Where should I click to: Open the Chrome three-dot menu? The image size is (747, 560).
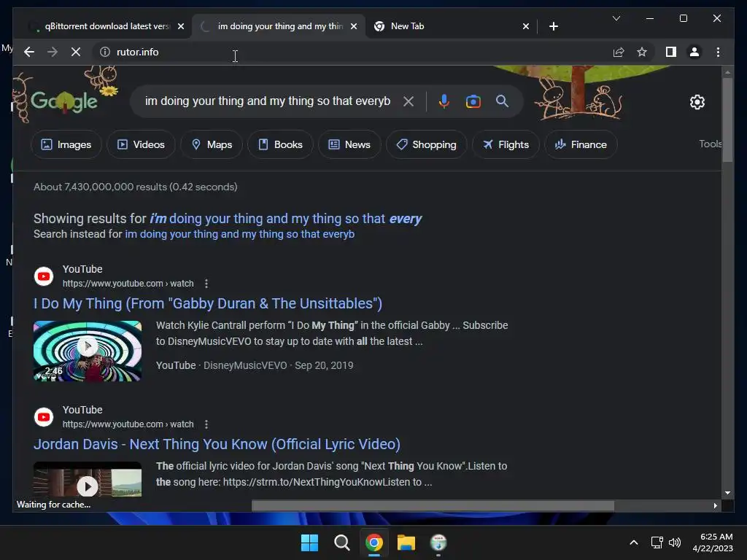coord(718,52)
